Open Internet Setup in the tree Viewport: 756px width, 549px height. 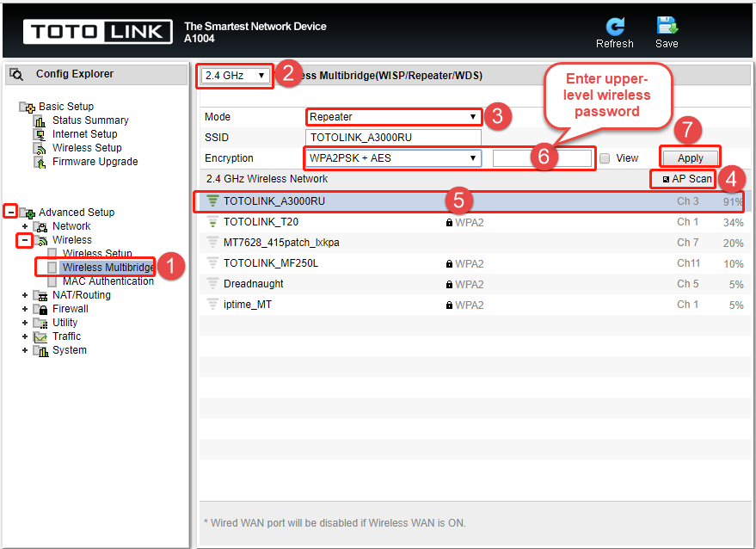pos(85,134)
